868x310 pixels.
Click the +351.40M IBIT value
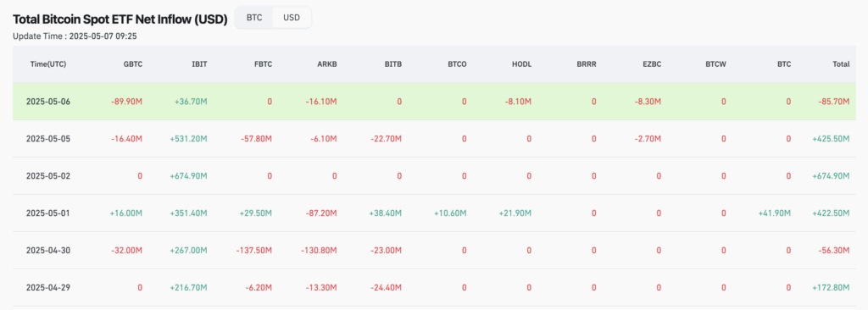[x=189, y=213]
